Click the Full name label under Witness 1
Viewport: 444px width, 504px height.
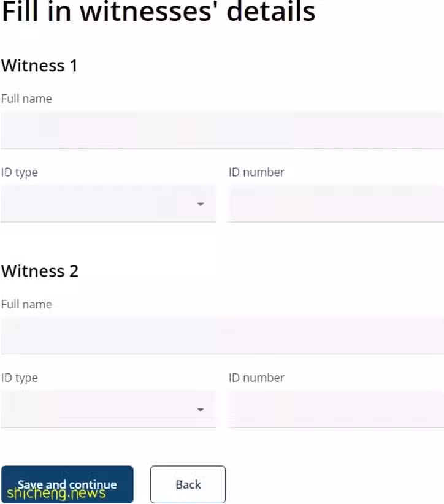pos(26,99)
